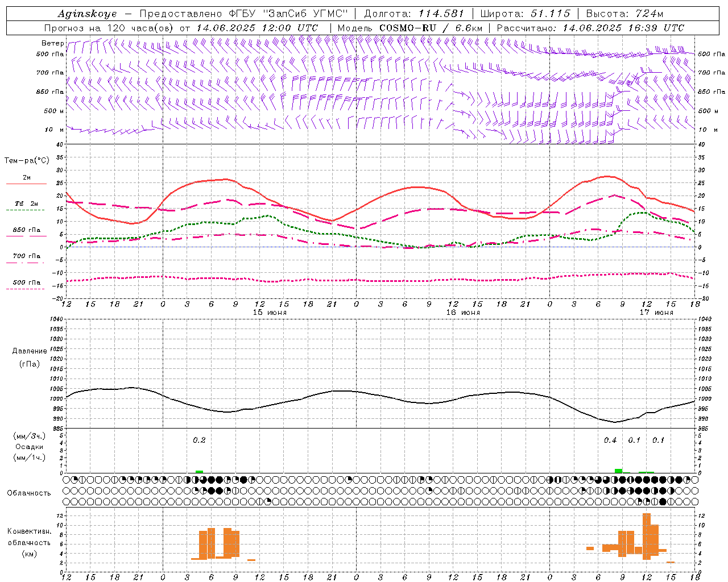Click the 700 гПа temperature legend entry
728x582 pixels.
[x=27, y=256]
